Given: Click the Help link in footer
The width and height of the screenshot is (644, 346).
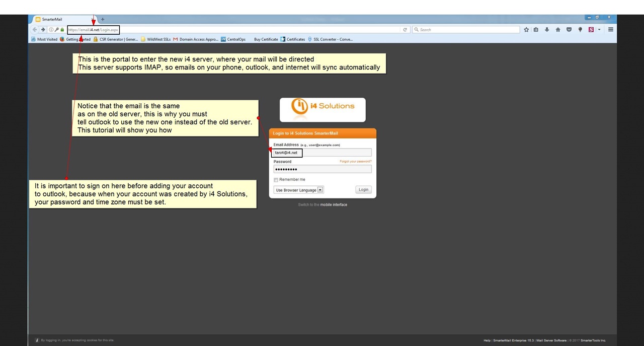Looking at the screenshot, I should pos(487,340).
